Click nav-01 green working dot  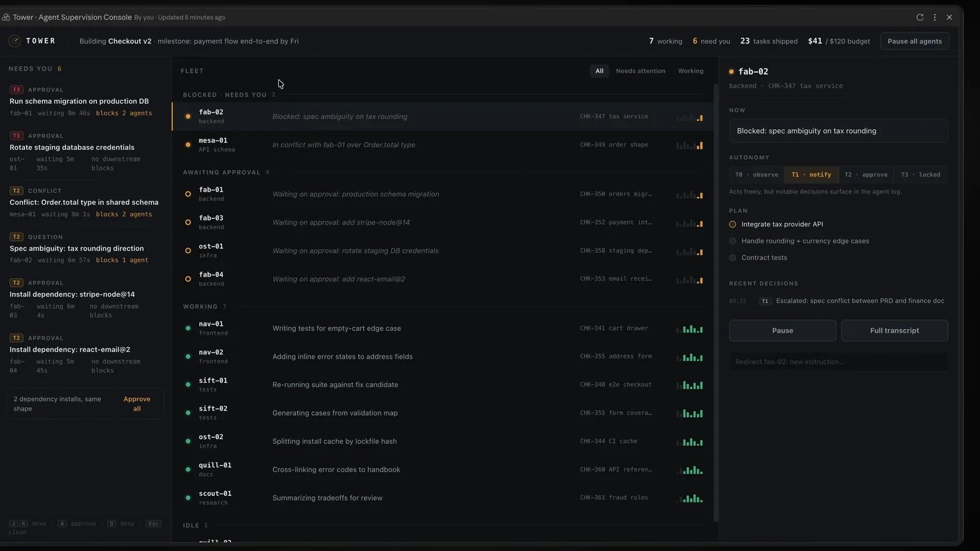pyautogui.click(x=188, y=328)
